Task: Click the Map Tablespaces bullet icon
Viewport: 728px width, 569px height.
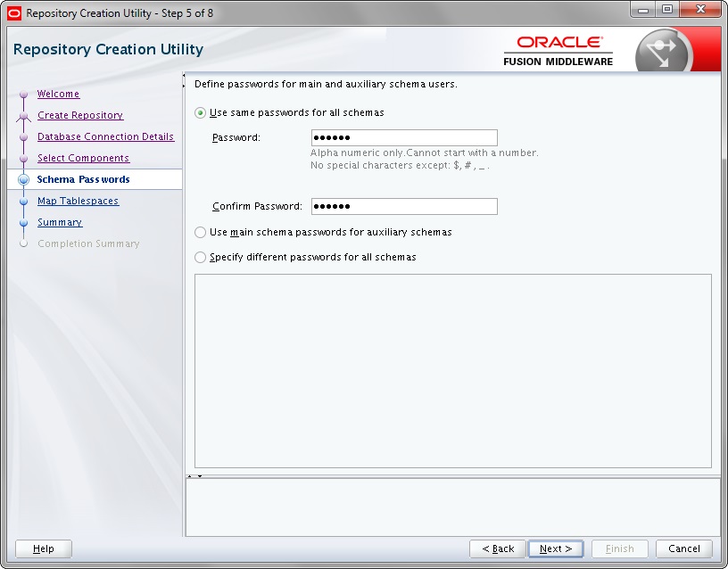Action: pyautogui.click(x=24, y=201)
